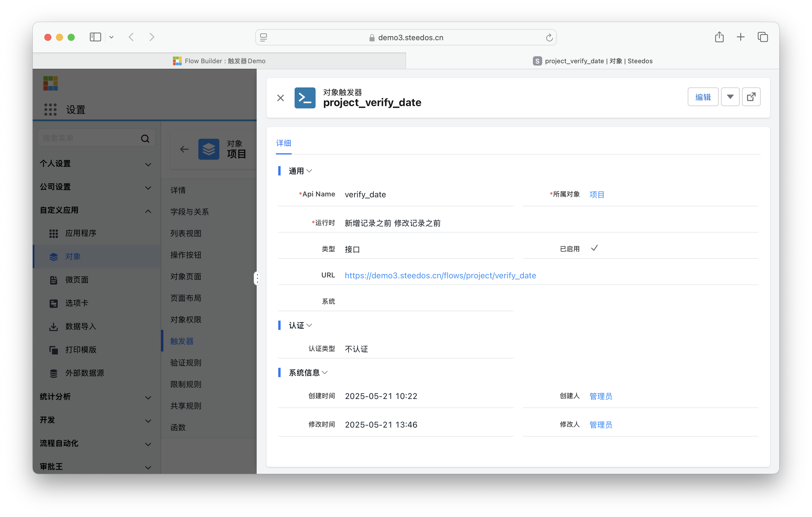Go back with Safari's back arrow

coord(132,37)
